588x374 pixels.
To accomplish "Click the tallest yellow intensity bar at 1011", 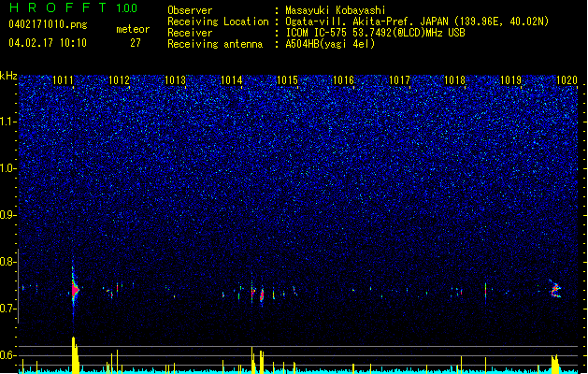I will (75, 355).
